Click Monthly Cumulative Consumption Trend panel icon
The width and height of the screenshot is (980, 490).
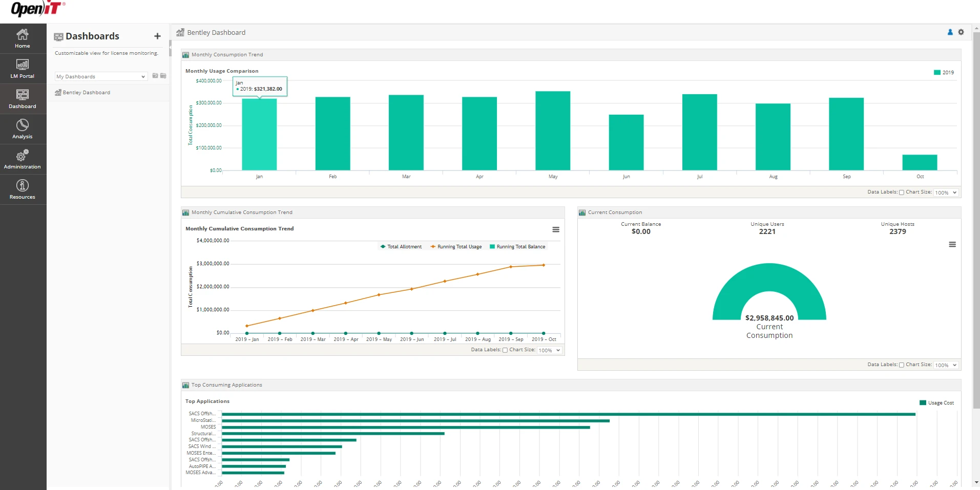[x=186, y=212]
